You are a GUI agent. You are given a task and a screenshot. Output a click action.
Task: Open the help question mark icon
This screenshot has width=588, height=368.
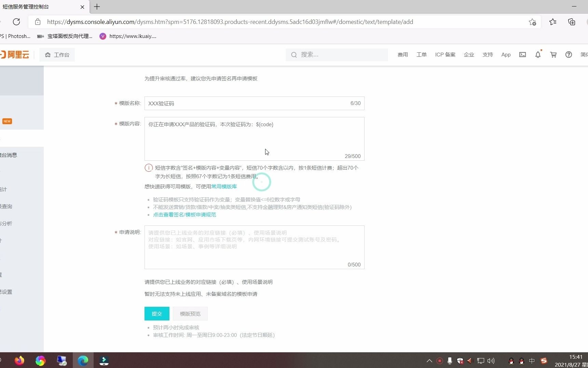(569, 55)
